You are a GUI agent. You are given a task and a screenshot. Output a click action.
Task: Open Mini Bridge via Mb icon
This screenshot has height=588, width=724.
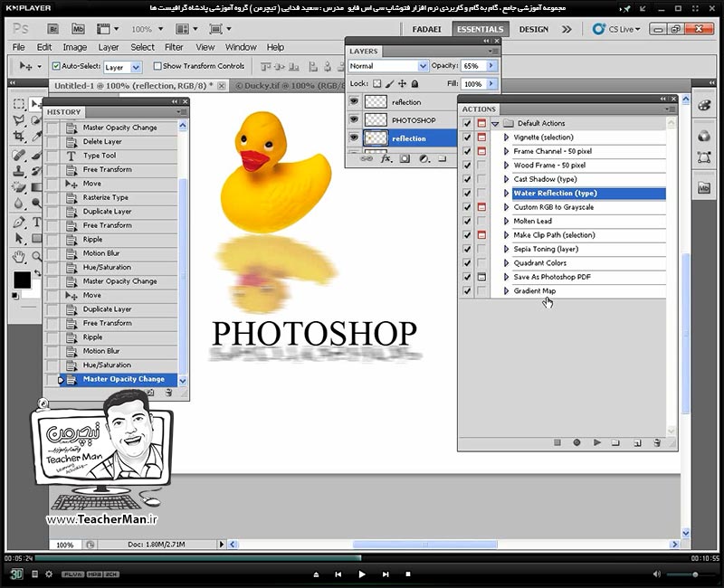coord(78,29)
